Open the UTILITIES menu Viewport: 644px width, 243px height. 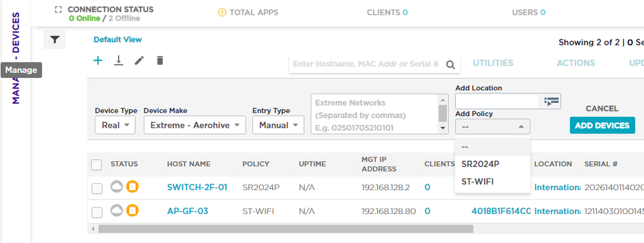click(493, 63)
